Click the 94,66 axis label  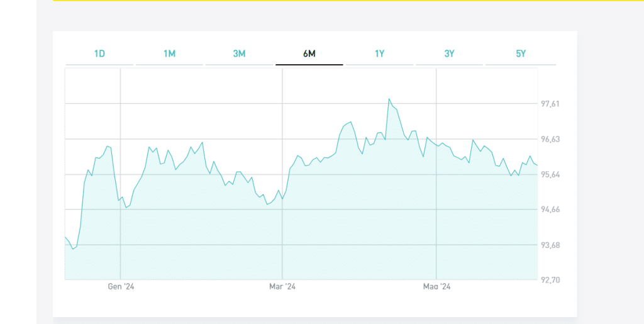pos(550,210)
